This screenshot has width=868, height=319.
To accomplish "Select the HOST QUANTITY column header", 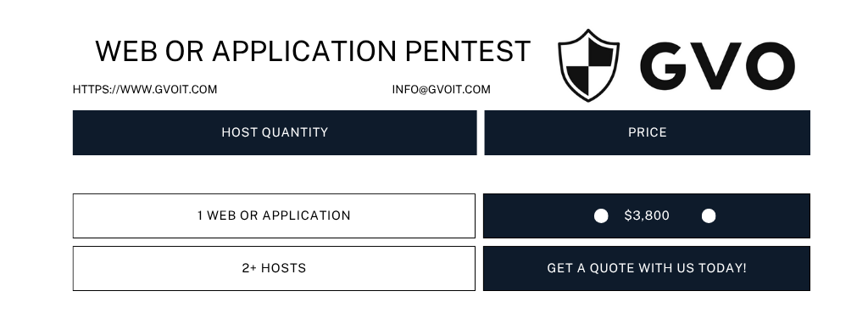I will coord(275,132).
